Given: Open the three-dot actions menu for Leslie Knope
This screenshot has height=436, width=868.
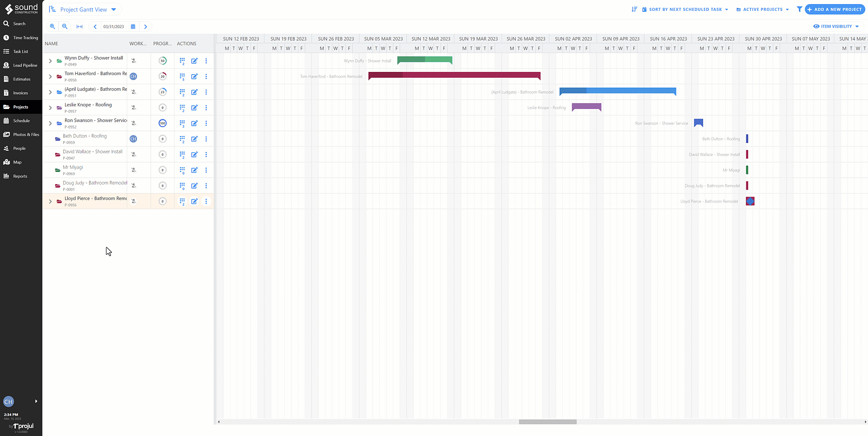Looking at the screenshot, I should tap(206, 108).
